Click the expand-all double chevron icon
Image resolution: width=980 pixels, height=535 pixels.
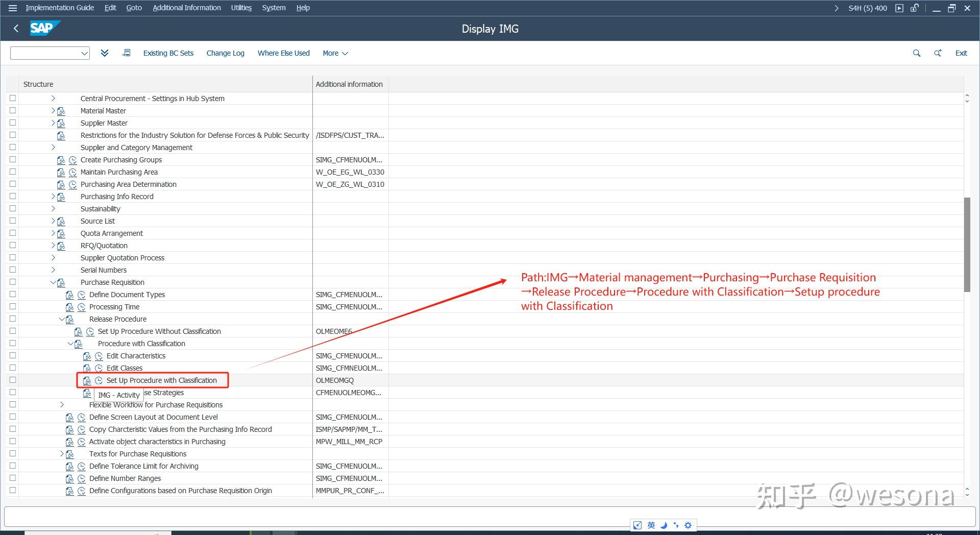[x=105, y=53]
